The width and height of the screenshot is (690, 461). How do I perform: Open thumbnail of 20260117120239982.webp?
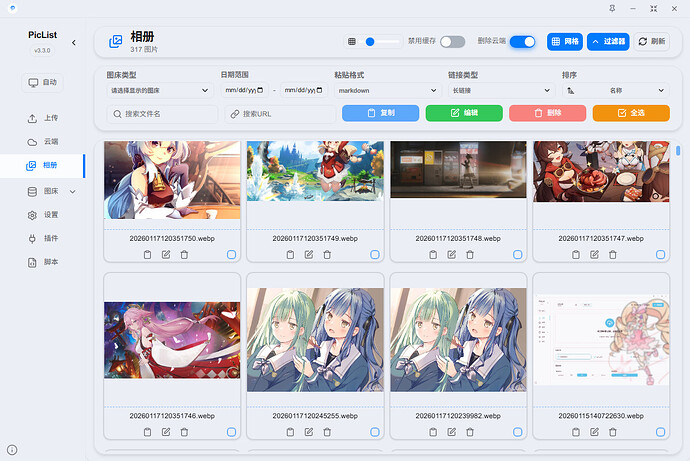[458, 340]
